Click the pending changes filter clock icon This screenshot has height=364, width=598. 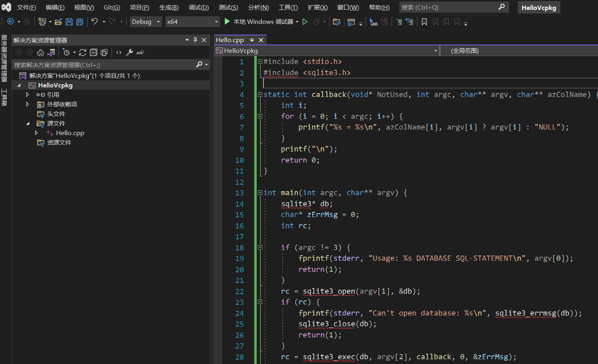point(66,52)
